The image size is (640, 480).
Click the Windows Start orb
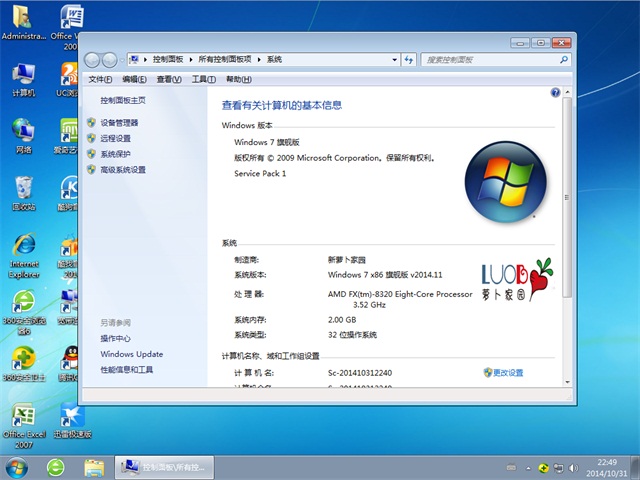pyautogui.click(x=17, y=467)
